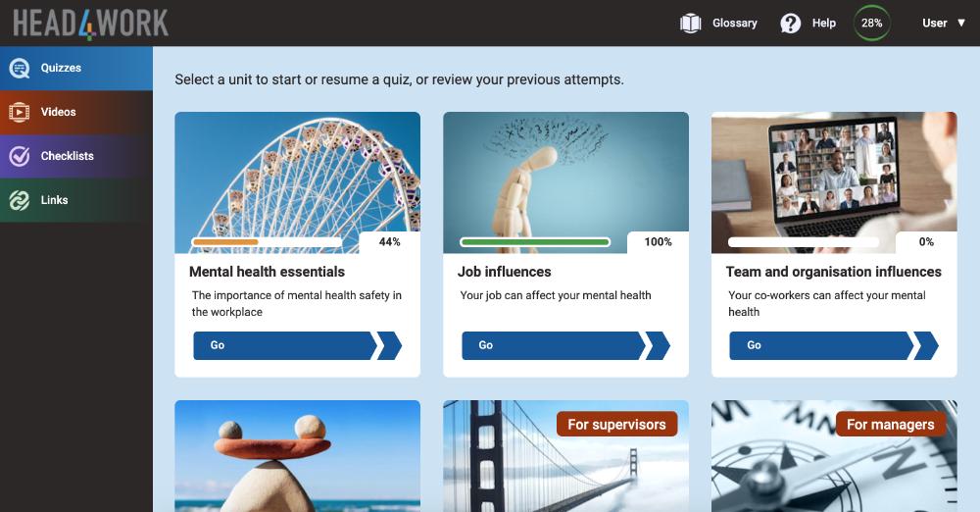The height and width of the screenshot is (512, 980).
Task: Click the Help question mark icon
Action: 791,24
